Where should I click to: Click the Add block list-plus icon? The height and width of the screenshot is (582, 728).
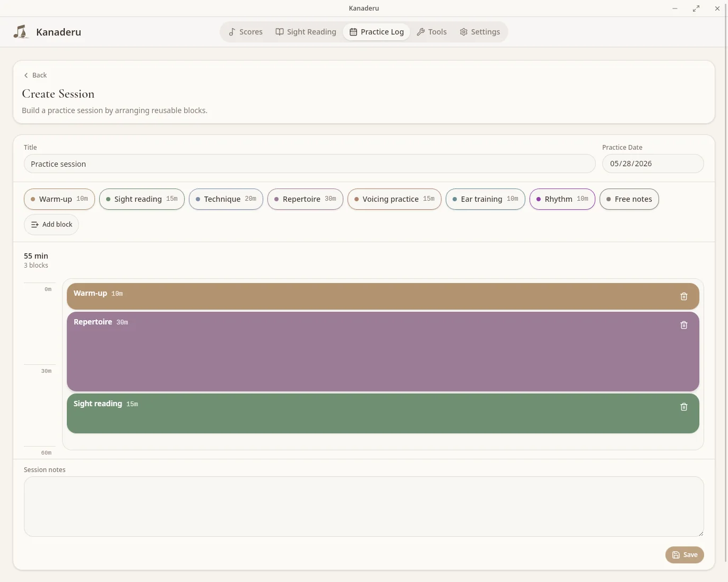(x=35, y=225)
